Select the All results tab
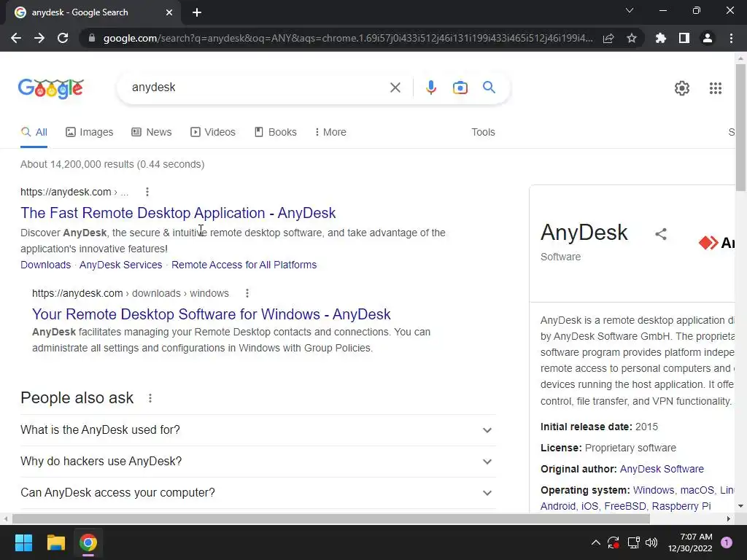The height and width of the screenshot is (560, 747). pyautogui.click(x=34, y=132)
